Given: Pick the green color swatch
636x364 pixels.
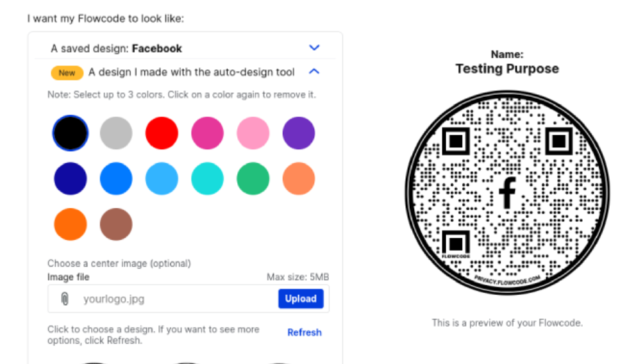Looking at the screenshot, I should (x=253, y=179).
